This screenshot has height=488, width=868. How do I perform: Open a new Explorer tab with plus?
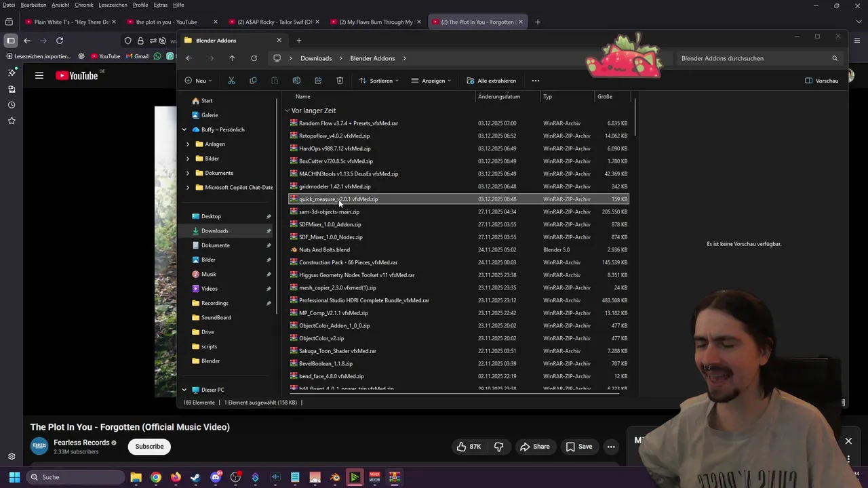click(x=298, y=40)
